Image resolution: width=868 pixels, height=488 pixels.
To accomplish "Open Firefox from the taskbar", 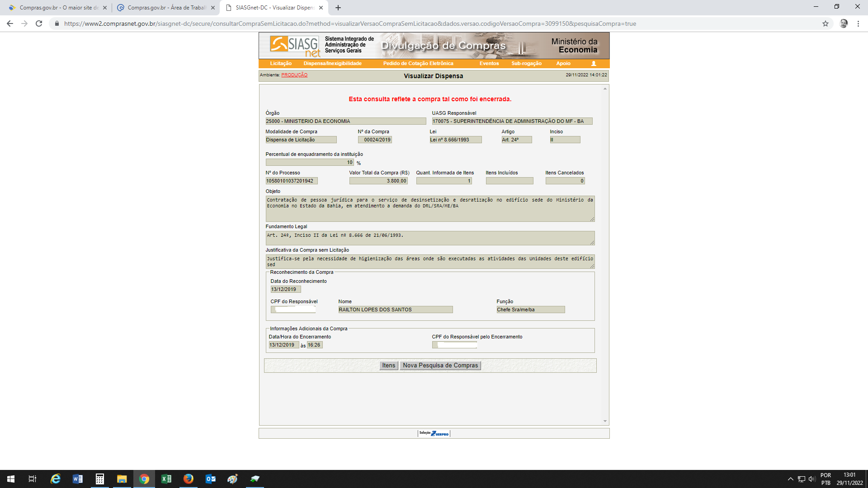I will (x=188, y=479).
